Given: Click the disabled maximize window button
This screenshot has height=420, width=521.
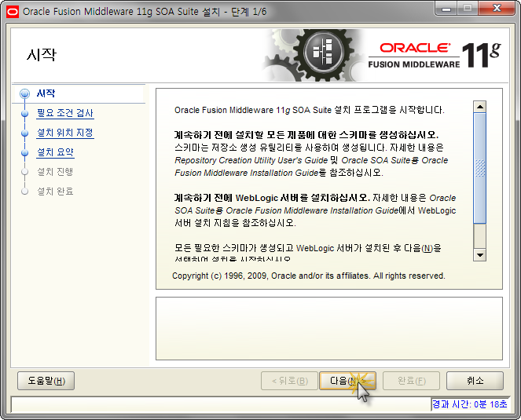Looking at the screenshot, I should [468, 8].
